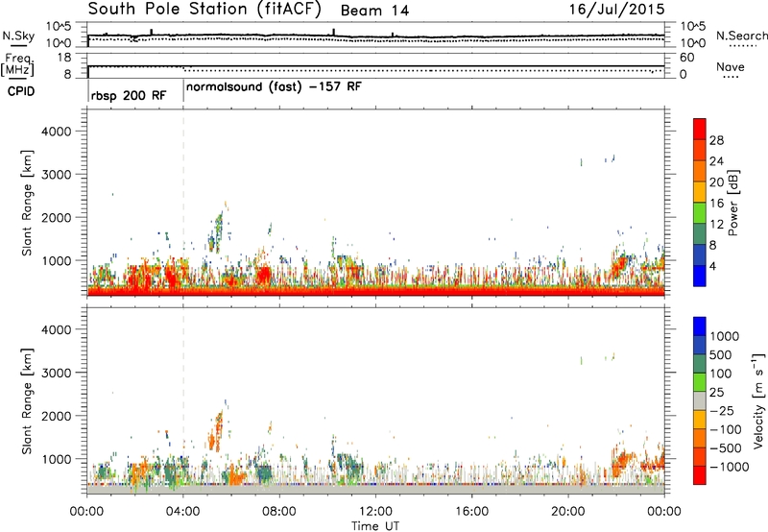Click the '2000' tick of velocity panel

56,416
